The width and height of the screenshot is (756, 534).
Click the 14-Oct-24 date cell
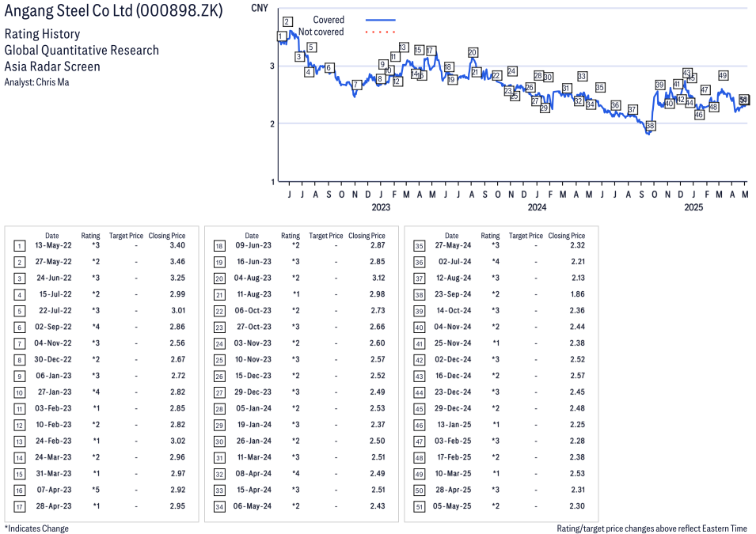point(454,310)
